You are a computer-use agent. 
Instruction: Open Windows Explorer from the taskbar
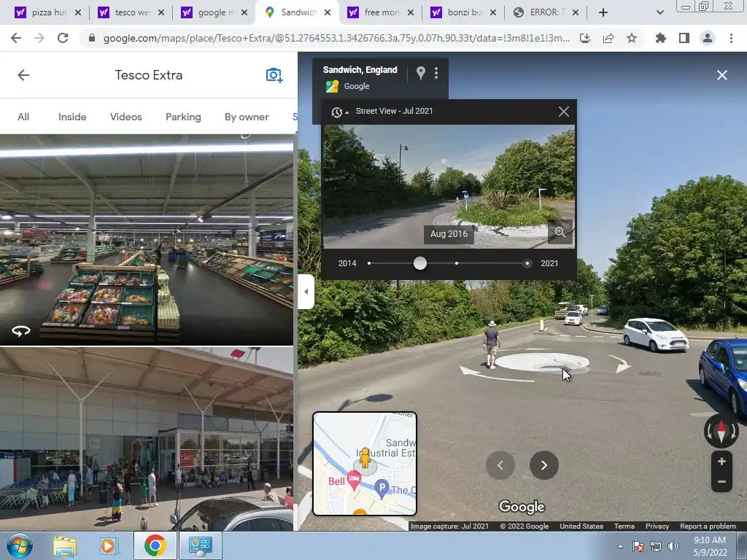(x=65, y=545)
